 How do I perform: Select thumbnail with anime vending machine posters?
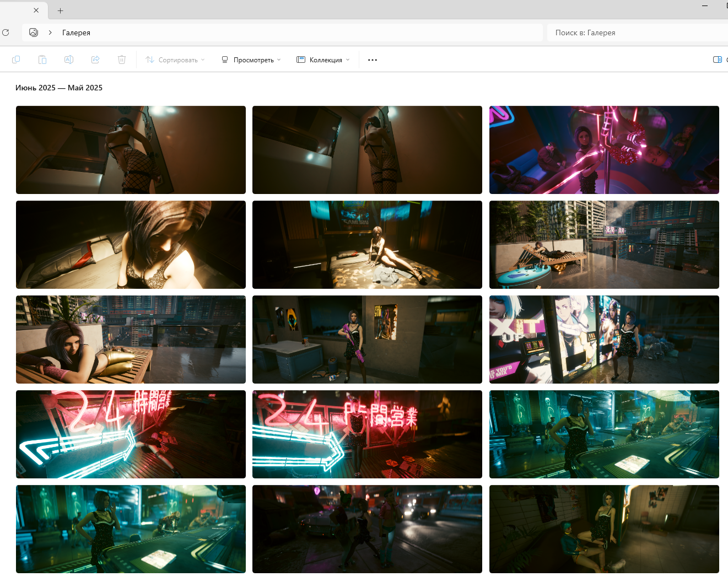tap(604, 339)
